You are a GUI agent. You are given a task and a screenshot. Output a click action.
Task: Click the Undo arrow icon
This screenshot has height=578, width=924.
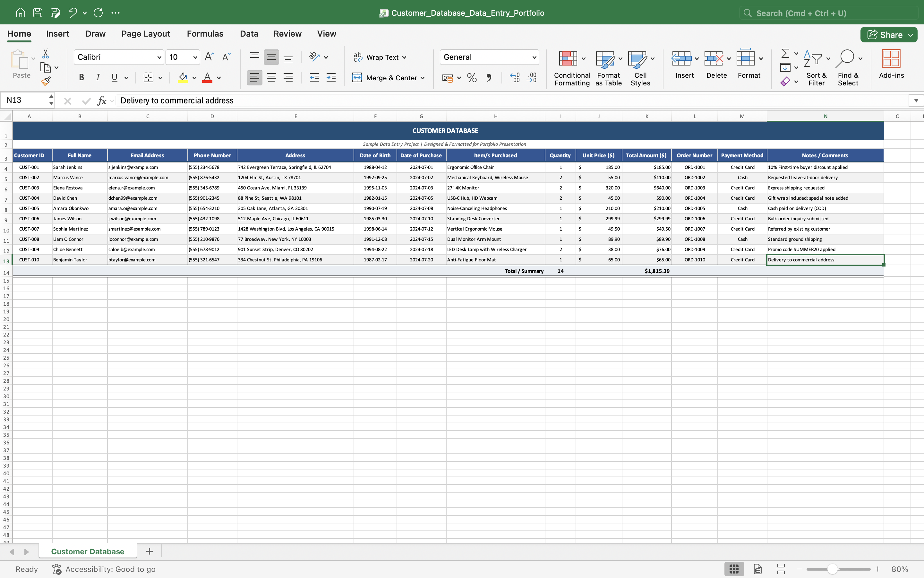pyautogui.click(x=73, y=13)
